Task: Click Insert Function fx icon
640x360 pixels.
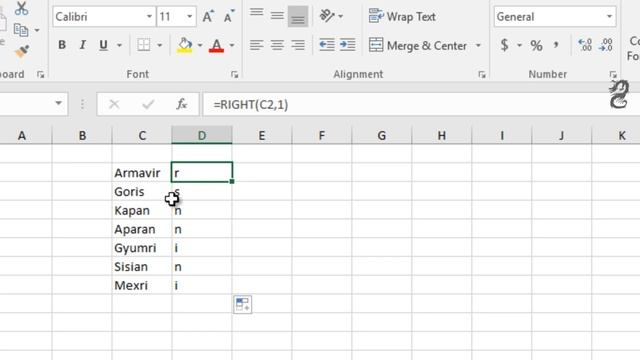Action: (181, 104)
